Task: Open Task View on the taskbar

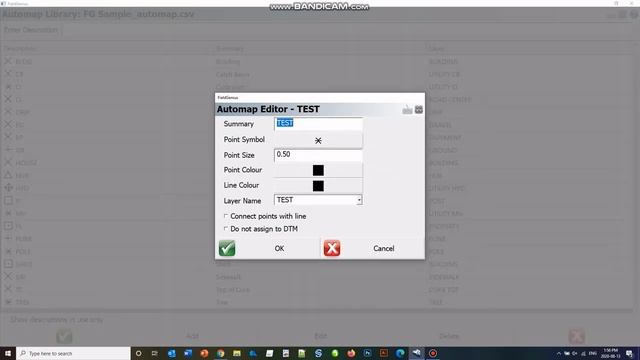Action: point(155,353)
